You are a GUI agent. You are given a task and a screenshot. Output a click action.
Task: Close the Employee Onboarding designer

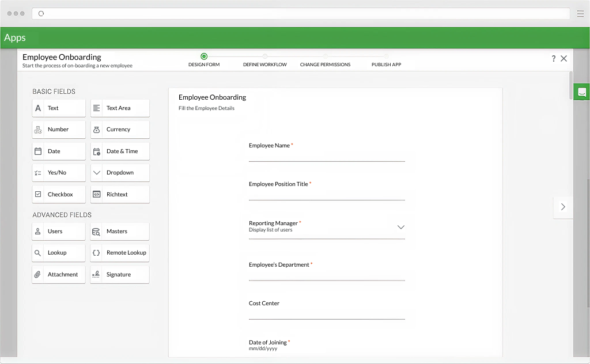[563, 58]
